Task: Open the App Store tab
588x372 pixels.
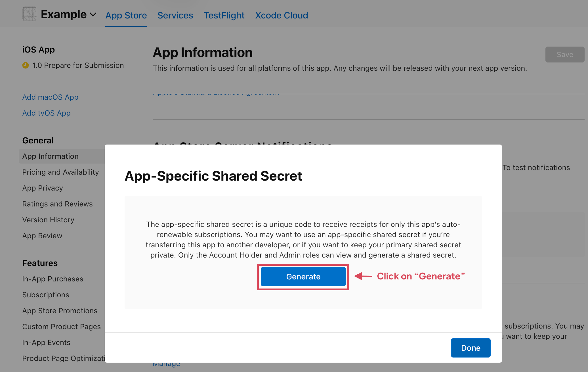Action: (x=126, y=15)
